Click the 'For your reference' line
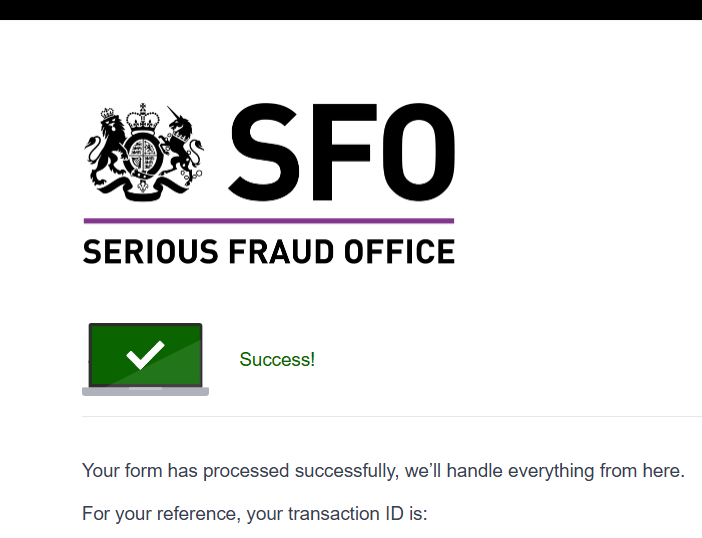 (x=160, y=515)
